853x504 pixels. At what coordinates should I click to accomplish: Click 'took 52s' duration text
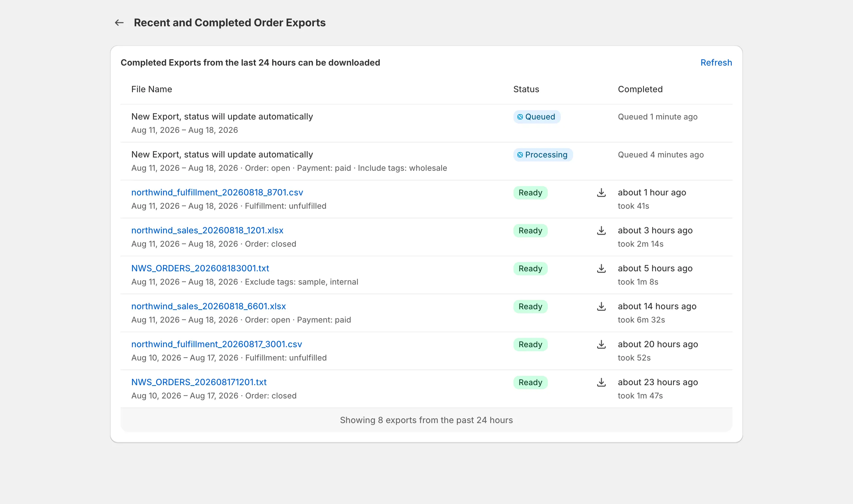[634, 358]
